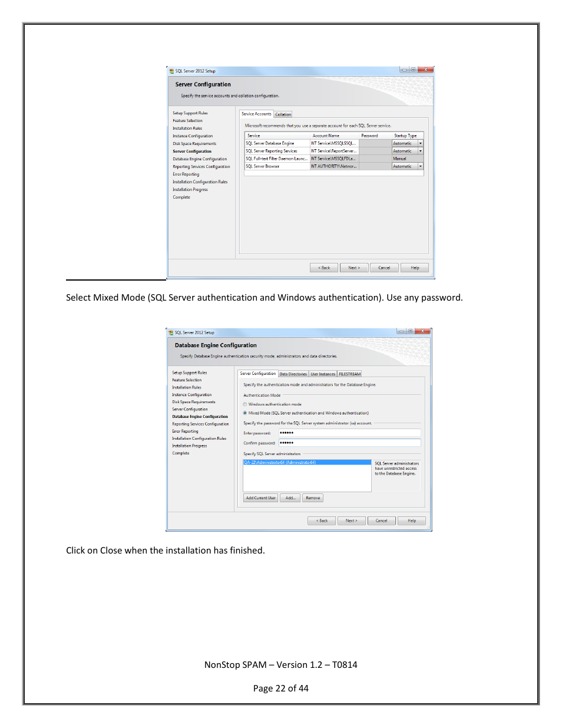Click the Remove button

point(313,498)
